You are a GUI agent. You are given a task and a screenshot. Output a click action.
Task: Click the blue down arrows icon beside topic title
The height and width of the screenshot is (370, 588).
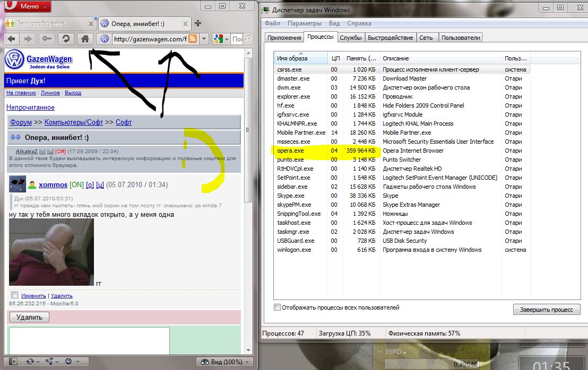(15, 137)
